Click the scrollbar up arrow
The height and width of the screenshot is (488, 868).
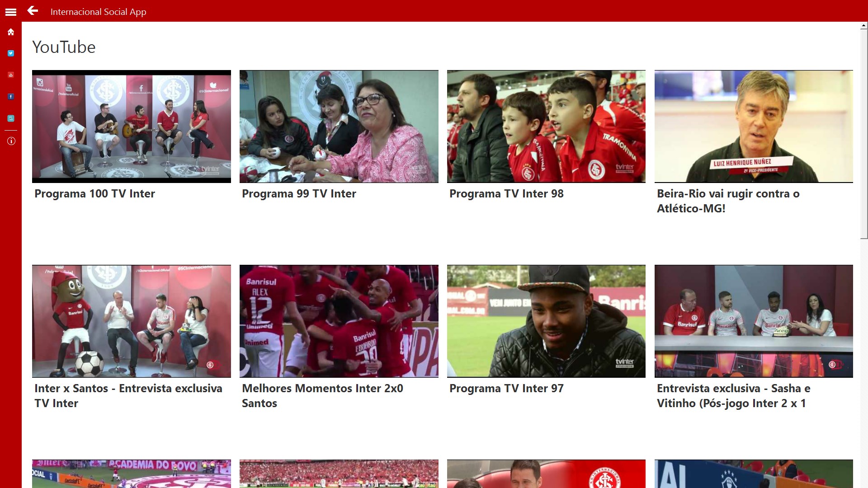863,27
